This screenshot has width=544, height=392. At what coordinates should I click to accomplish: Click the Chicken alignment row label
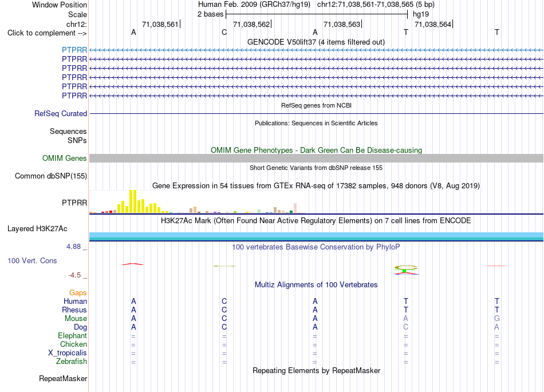(x=73, y=344)
